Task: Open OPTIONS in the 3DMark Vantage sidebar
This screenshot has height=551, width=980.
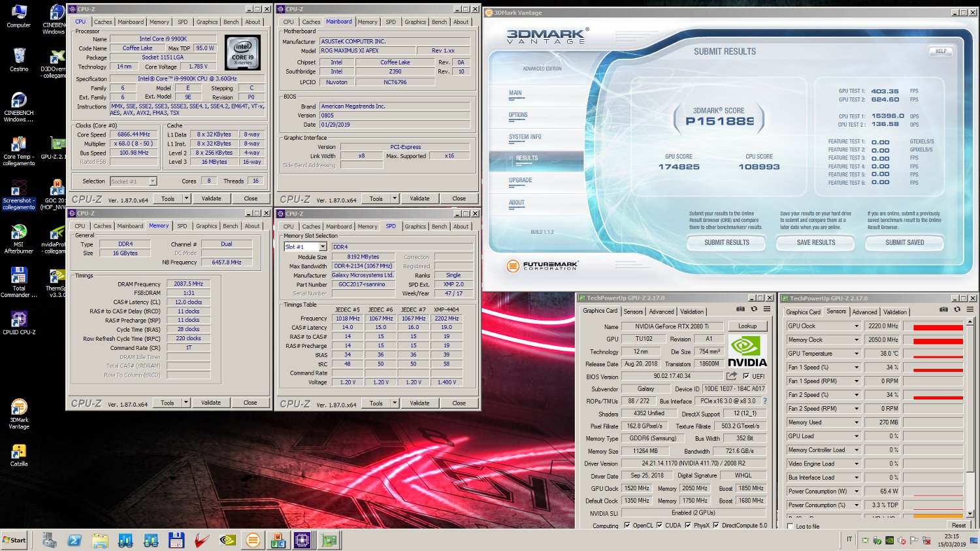Action: pos(518,115)
